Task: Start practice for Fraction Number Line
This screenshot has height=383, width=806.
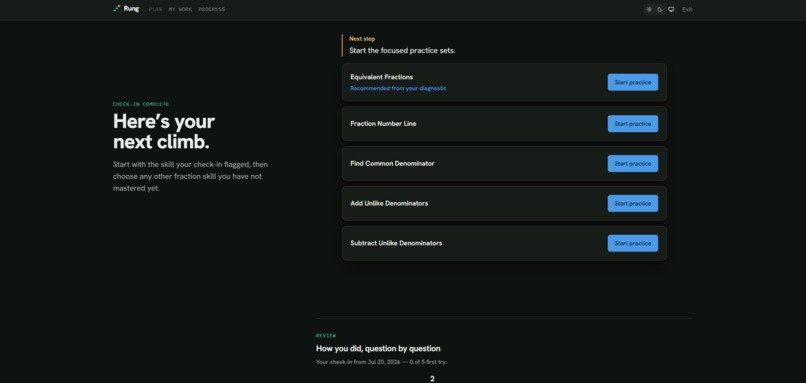Action: click(x=633, y=124)
